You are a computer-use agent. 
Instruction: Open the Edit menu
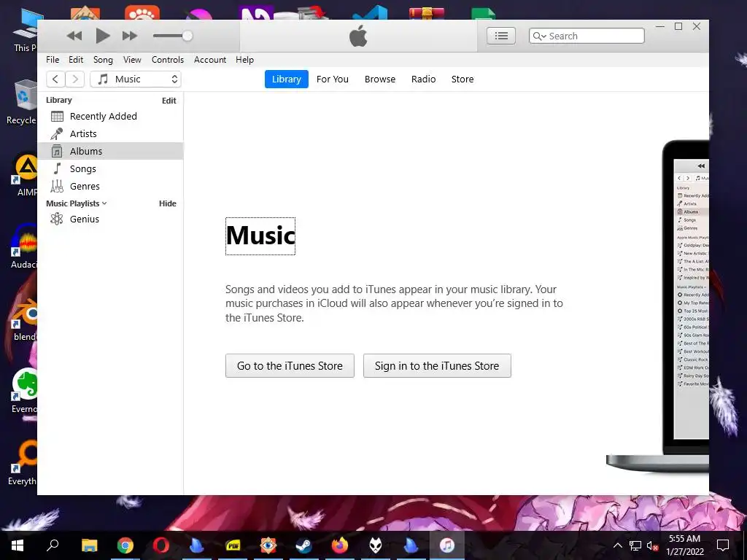click(x=76, y=60)
